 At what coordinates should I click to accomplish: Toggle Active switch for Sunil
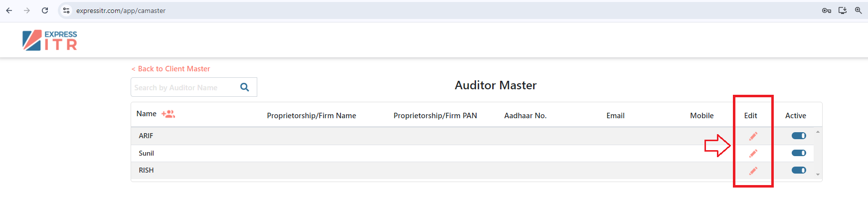799,153
